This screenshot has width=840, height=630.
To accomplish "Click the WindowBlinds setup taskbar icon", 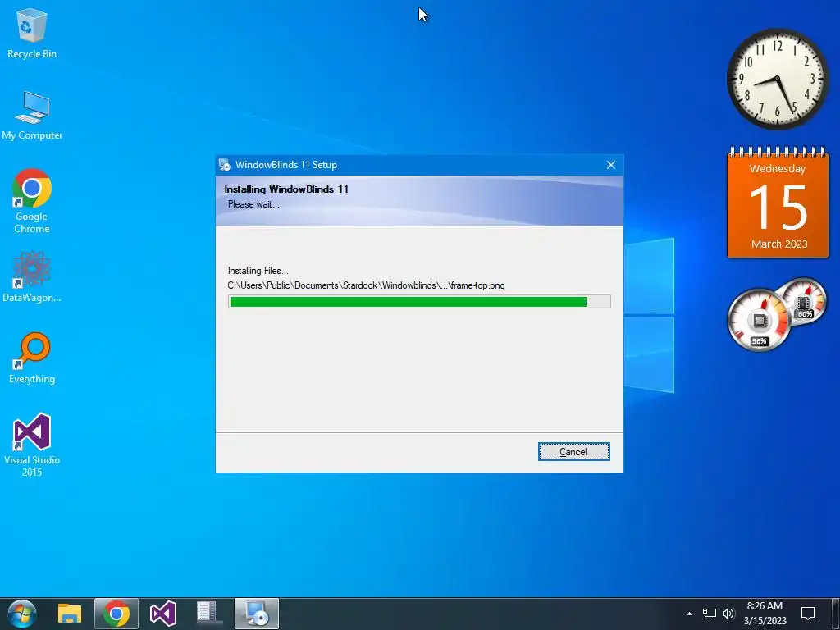I will point(256,614).
